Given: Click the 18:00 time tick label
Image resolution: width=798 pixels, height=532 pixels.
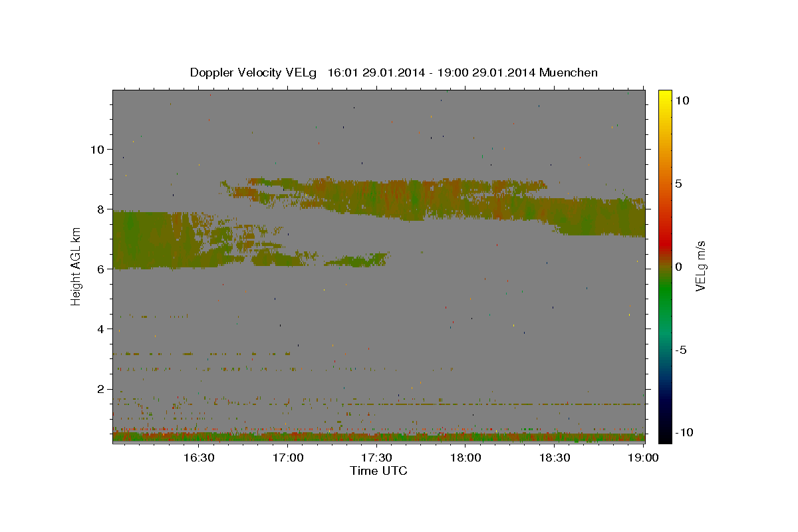Looking at the screenshot, I should tap(465, 458).
